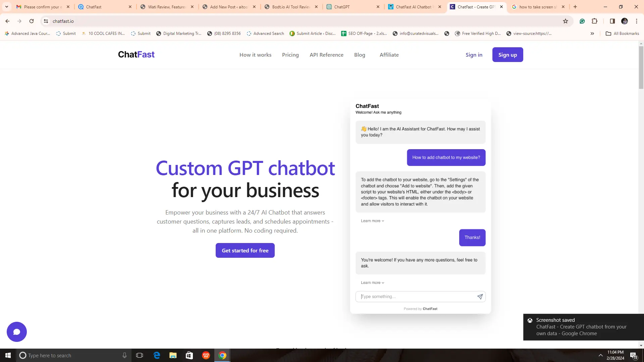Viewport: 644px width, 362px height.
Task: Click the Sign in link
Action: tap(474, 54)
